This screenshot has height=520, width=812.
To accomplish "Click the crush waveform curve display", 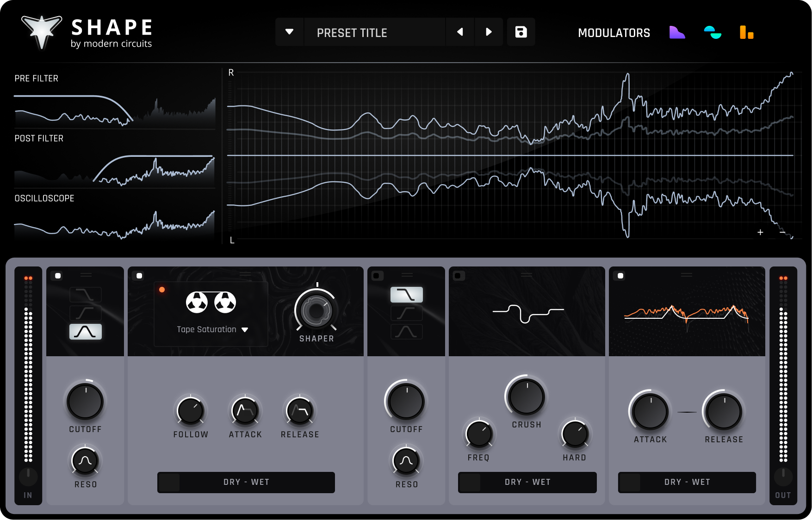I will tap(528, 313).
